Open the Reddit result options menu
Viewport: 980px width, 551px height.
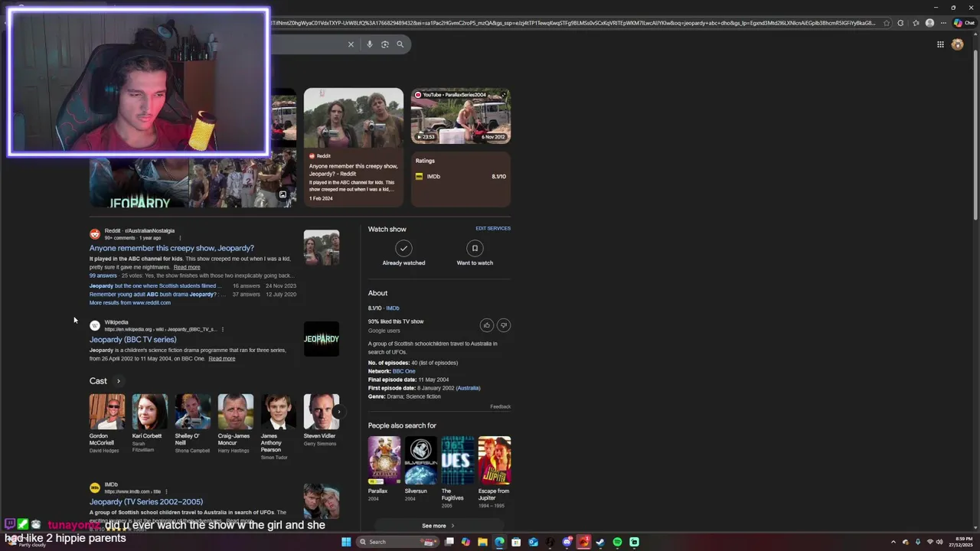click(180, 238)
